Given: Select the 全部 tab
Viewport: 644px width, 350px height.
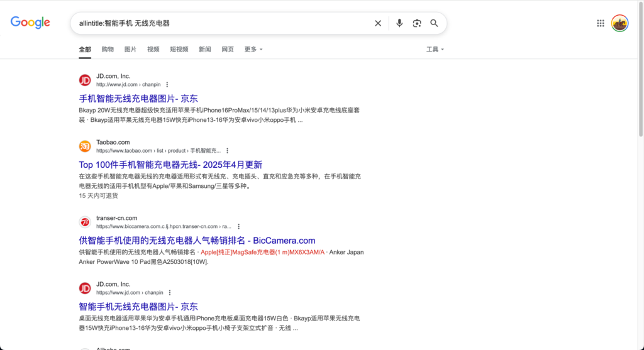Looking at the screenshot, I should (85, 49).
